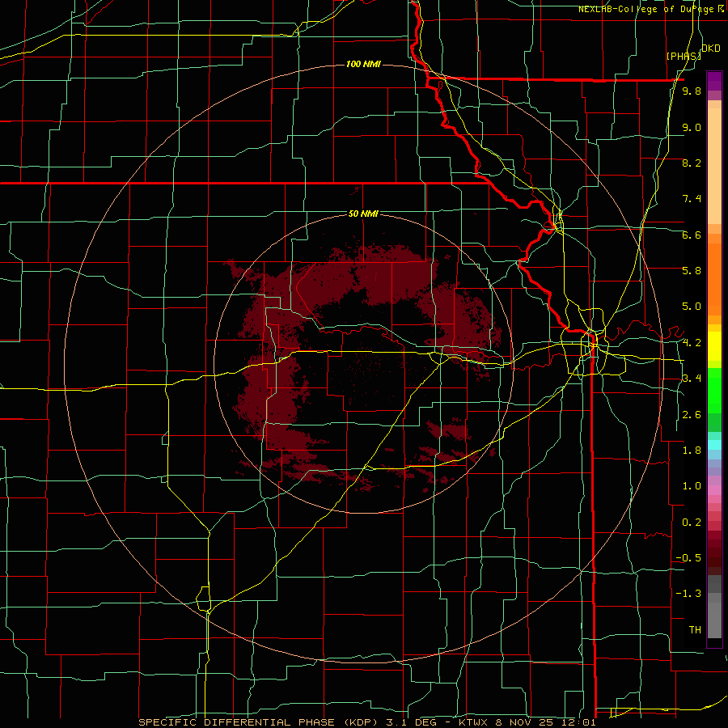Viewport: 728px width, 728px height.
Task: Pick the light peach band near 8.2
Action: point(714,166)
